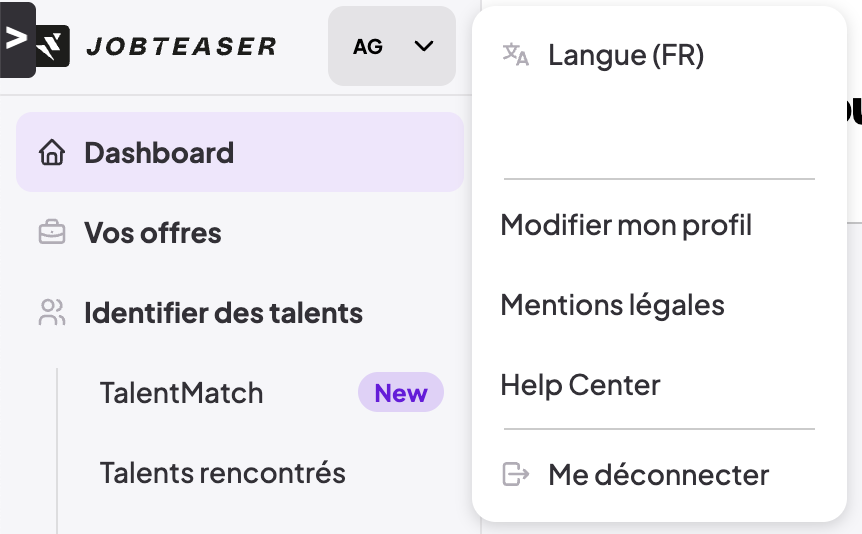This screenshot has height=534, width=862.
Task: Open the Talents rencontrés sub-item
Action: tap(222, 472)
